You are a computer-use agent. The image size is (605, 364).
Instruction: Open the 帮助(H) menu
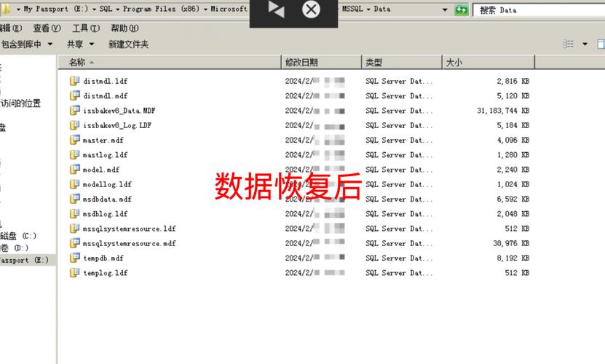coord(124,28)
